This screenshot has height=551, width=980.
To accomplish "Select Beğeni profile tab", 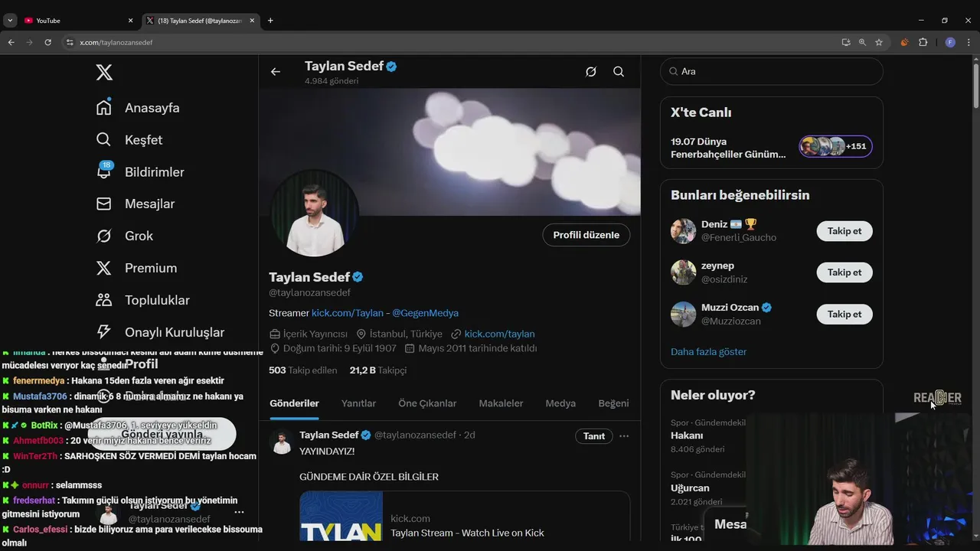I will coord(613,403).
